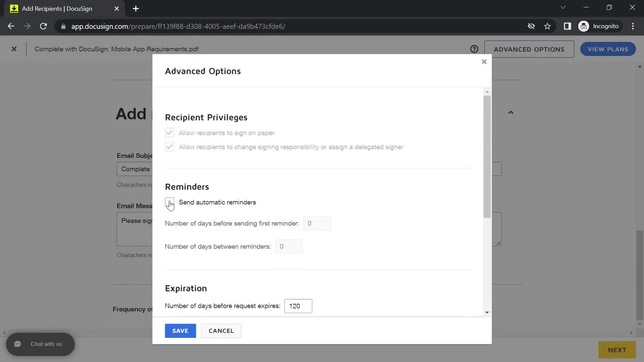
Task: Click the CANCEL button to dismiss dialog
Action: tap(221, 330)
